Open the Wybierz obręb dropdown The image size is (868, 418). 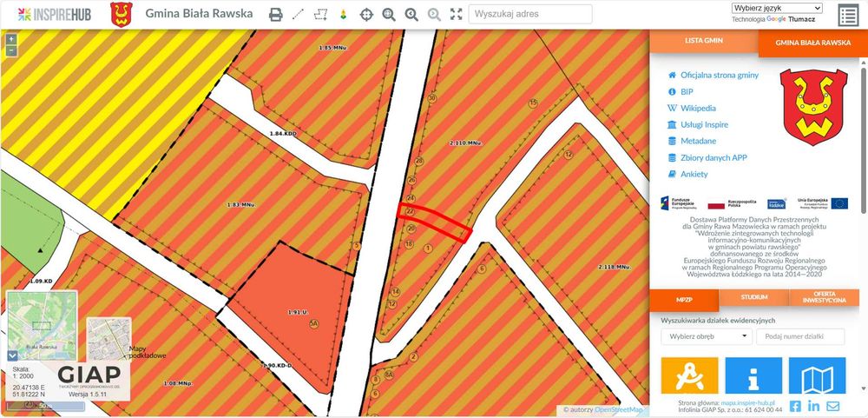[707, 336]
